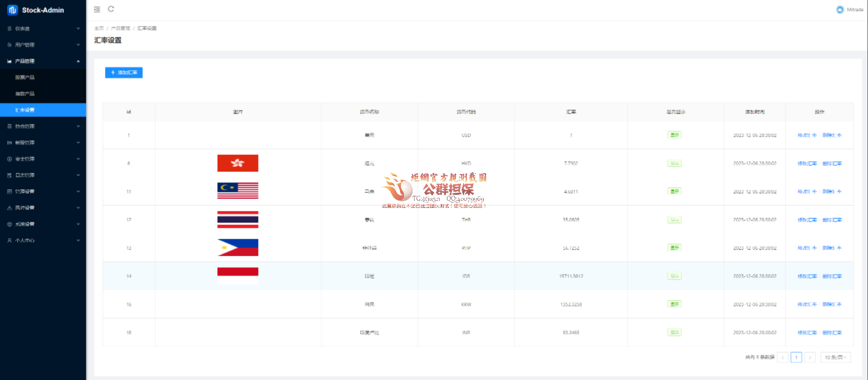868x380 pixels.
Task: Toggle the 显示 tag in HKD row
Action: point(674,164)
